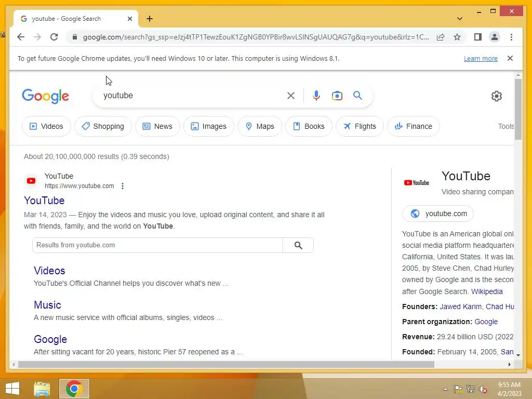Open search Tools options

coord(506,126)
